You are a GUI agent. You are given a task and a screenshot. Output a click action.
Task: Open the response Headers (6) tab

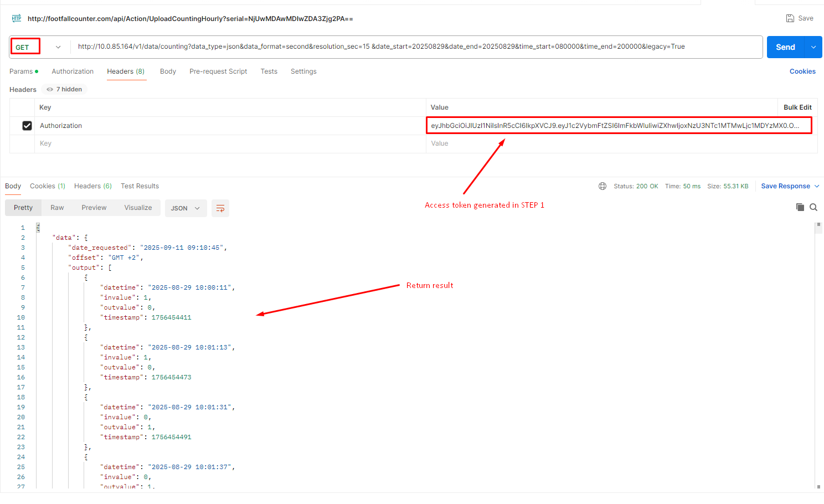(93, 186)
